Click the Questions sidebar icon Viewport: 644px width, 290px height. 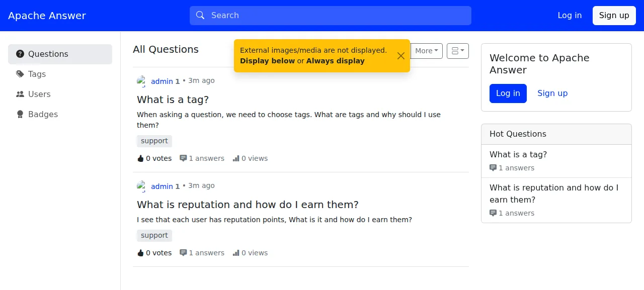(20, 54)
